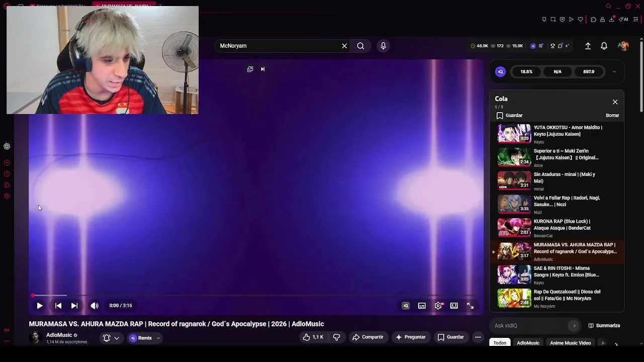Open YouTube notifications bell
Viewport: 644px width, 362px height.
[604, 46]
